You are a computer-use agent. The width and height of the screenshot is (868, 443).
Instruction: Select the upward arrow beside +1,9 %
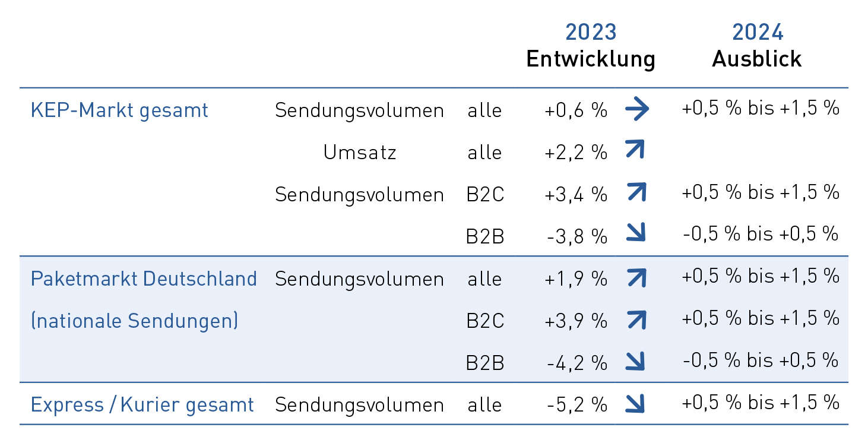636,277
